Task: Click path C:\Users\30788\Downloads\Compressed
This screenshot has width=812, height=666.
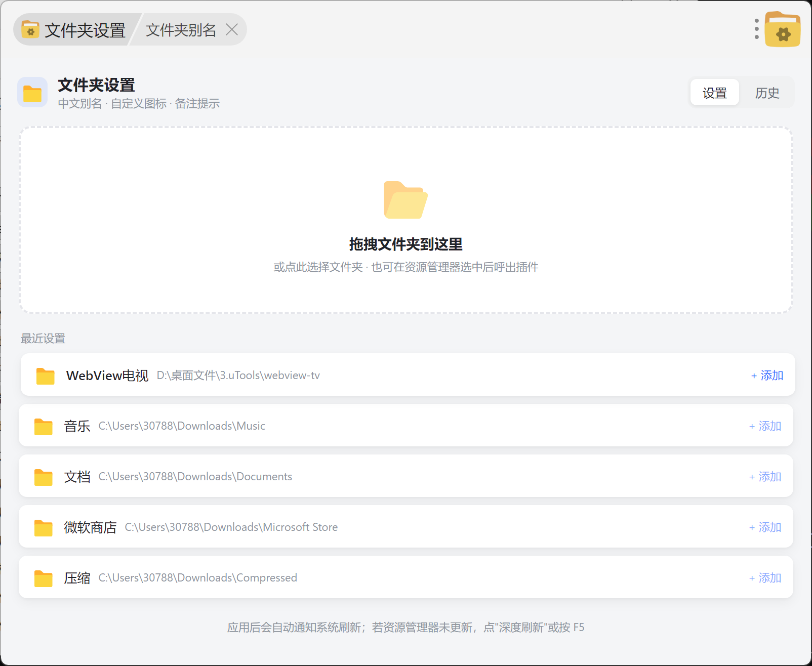Action: [198, 577]
